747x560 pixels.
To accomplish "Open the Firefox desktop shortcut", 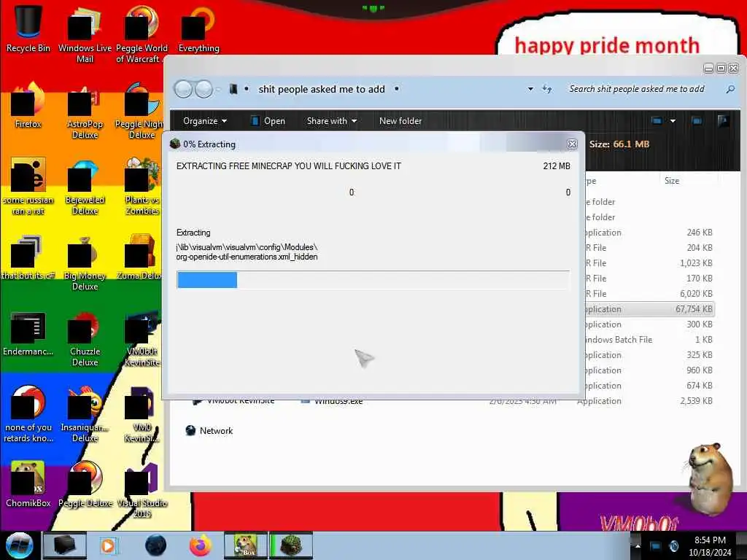I will pyautogui.click(x=28, y=106).
